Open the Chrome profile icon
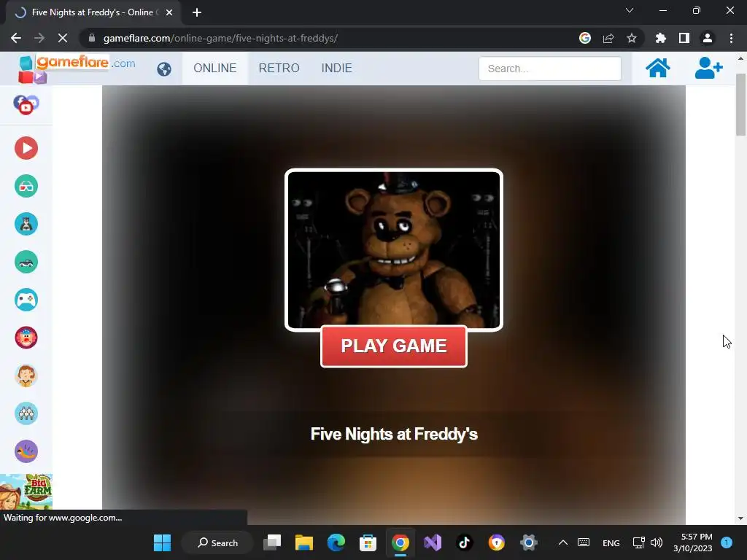The image size is (747, 560). coord(708,38)
